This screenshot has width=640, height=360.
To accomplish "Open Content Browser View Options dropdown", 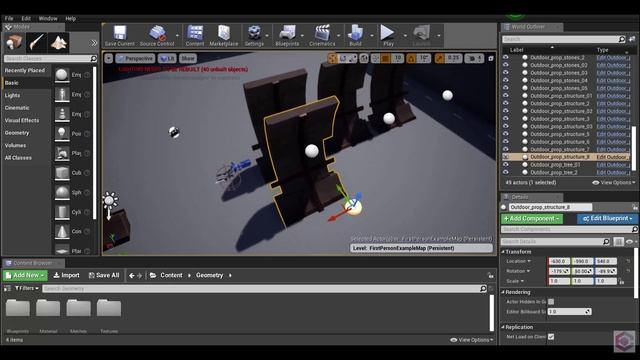I will tap(471, 340).
